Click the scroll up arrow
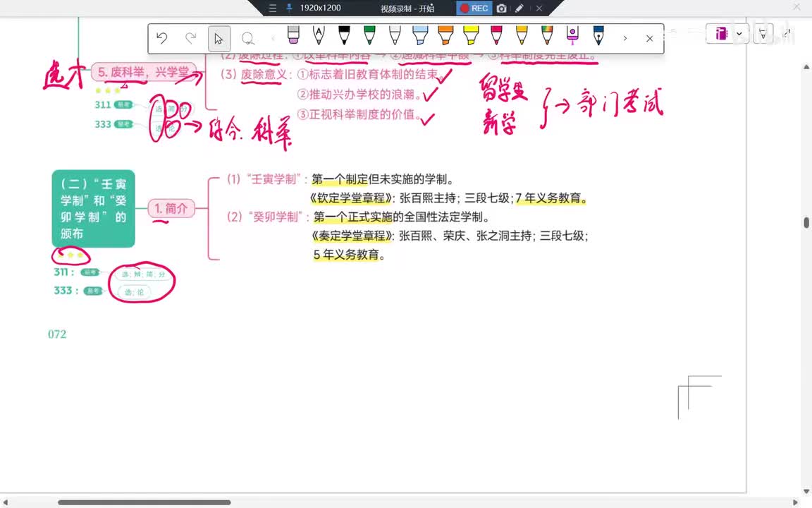This screenshot has height=508, width=812. pyautogui.click(x=806, y=67)
